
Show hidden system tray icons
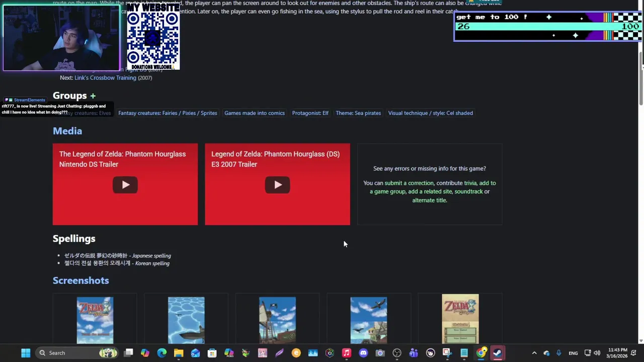point(534,353)
